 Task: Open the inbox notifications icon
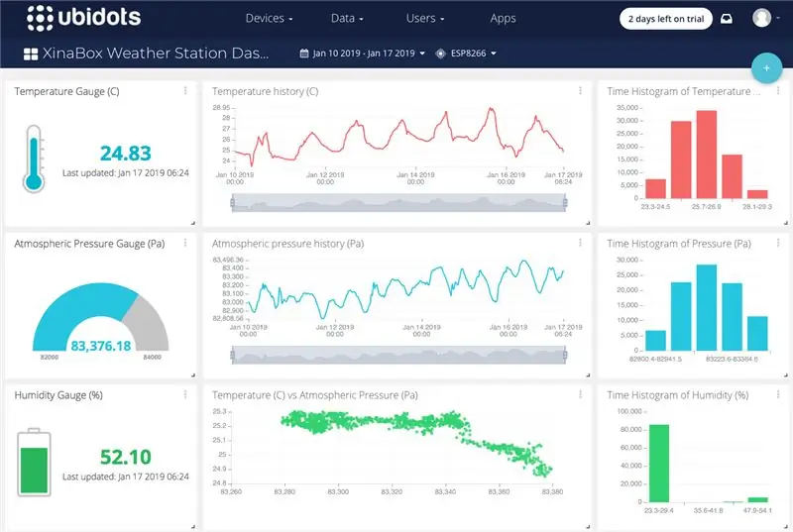click(x=727, y=19)
